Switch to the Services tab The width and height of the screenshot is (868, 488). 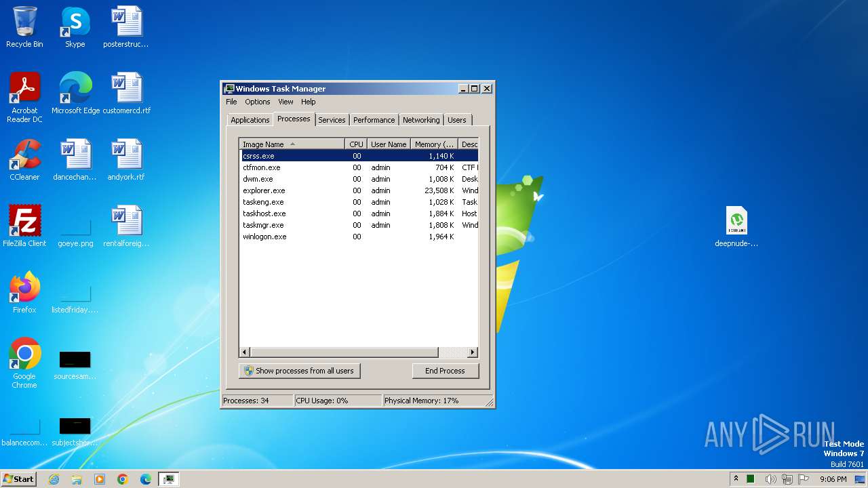point(332,120)
